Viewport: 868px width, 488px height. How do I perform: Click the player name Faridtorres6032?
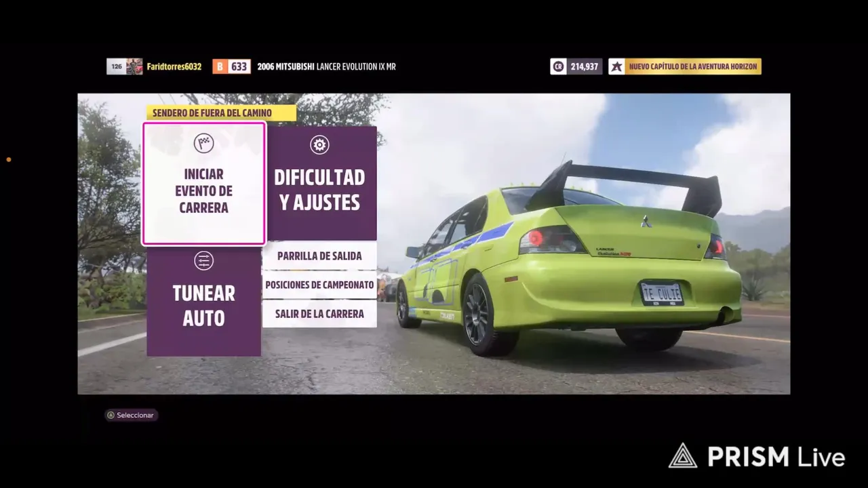click(174, 66)
